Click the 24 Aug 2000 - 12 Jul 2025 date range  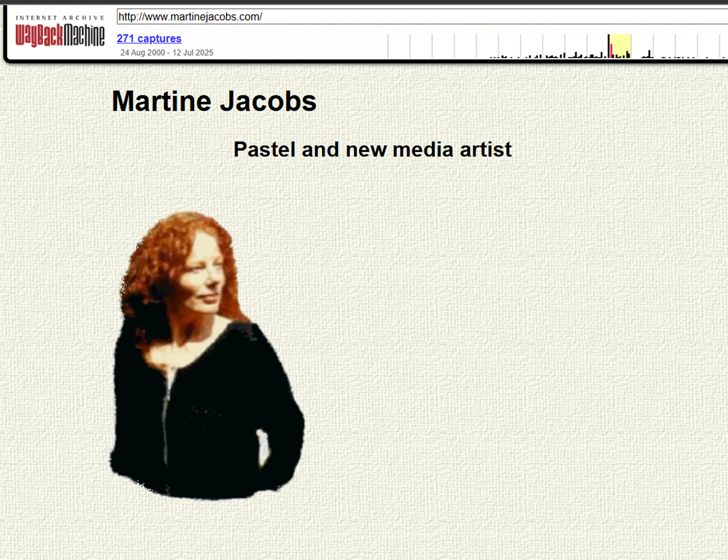(x=167, y=53)
